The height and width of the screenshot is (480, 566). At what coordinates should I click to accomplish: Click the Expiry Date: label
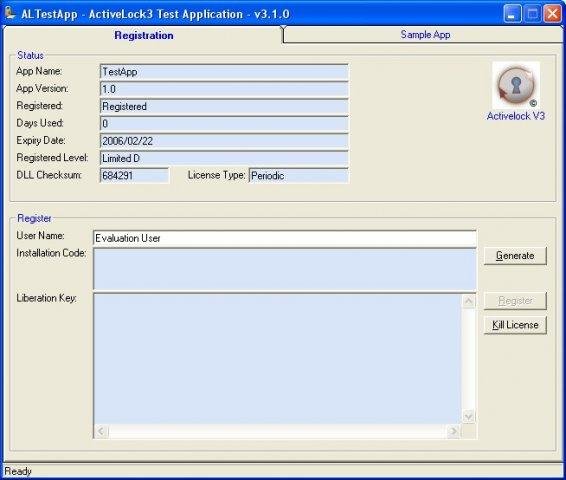pyautogui.click(x=41, y=140)
